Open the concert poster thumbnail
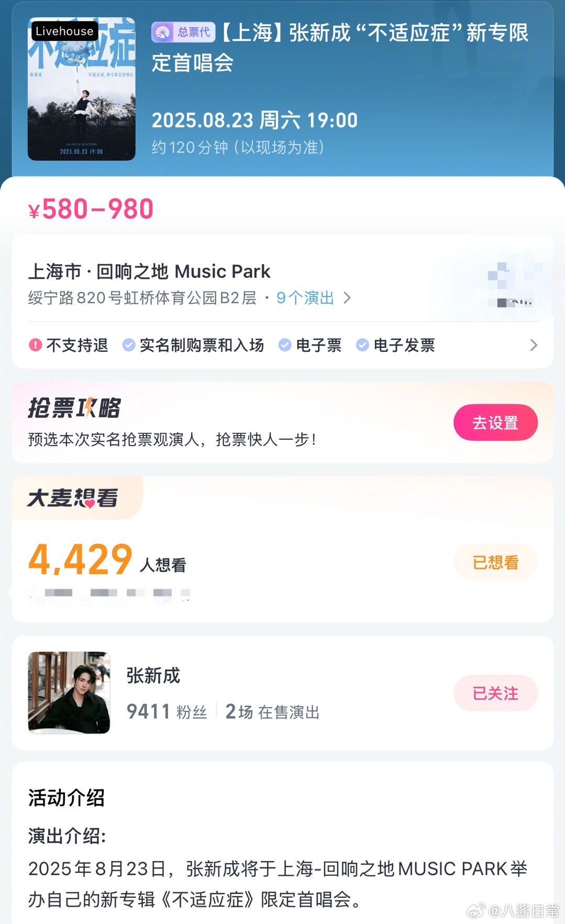The height and width of the screenshot is (924, 565). 82,89
